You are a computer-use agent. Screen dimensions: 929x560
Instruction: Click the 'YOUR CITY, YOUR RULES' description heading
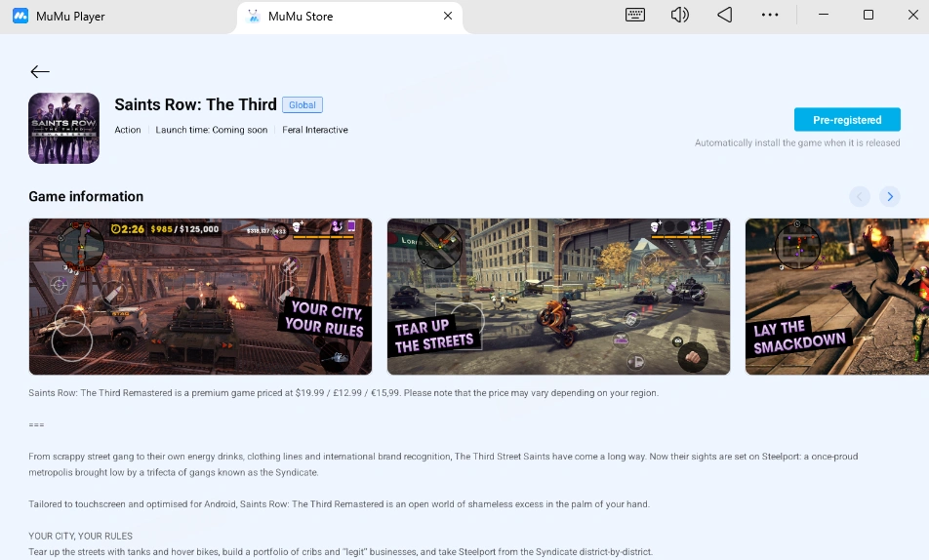[81, 536]
